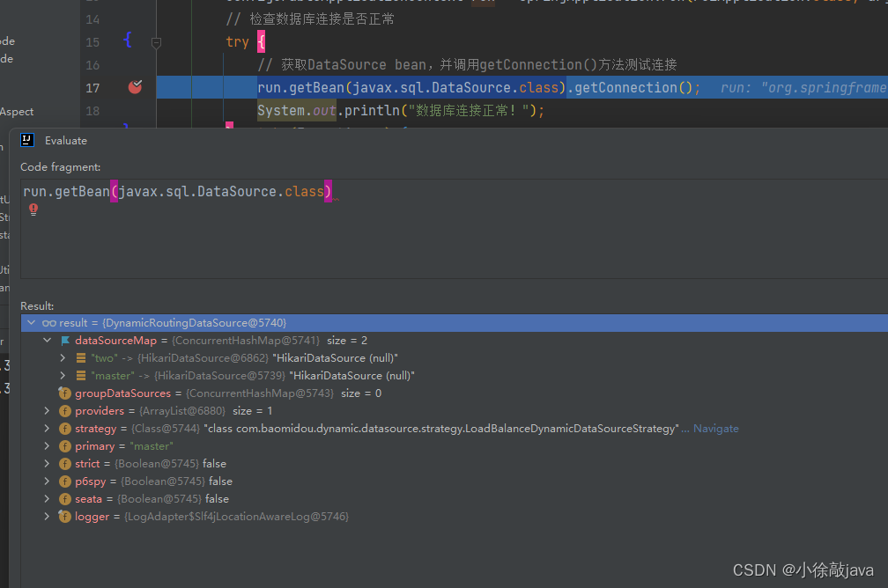Click the inline run: debugger hint on line 17
Viewport: 888px width, 588px height.
803,88
